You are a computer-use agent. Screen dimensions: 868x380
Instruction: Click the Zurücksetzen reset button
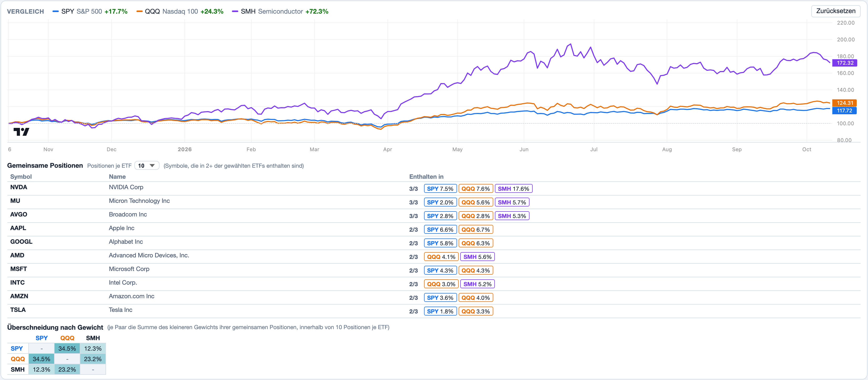(835, 11)
